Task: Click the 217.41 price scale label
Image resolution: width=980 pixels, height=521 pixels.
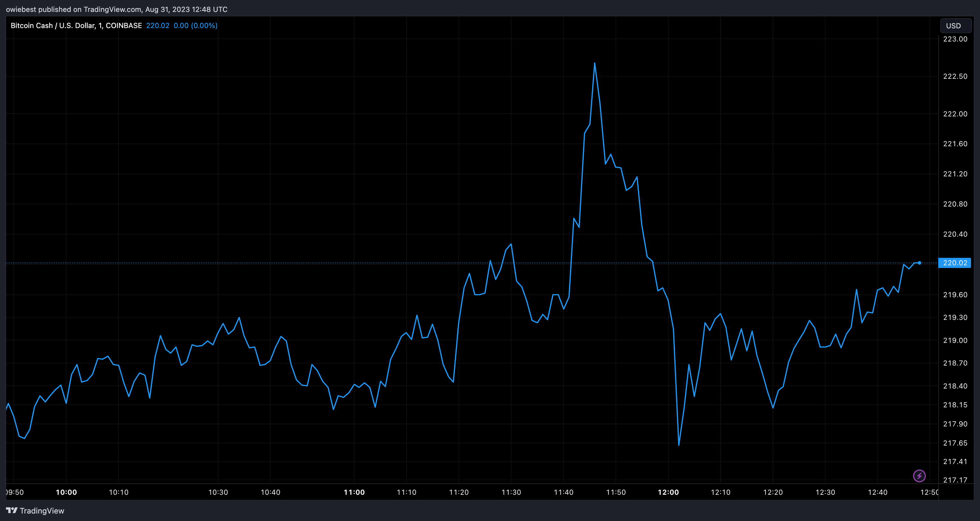Action: (955, 462)
